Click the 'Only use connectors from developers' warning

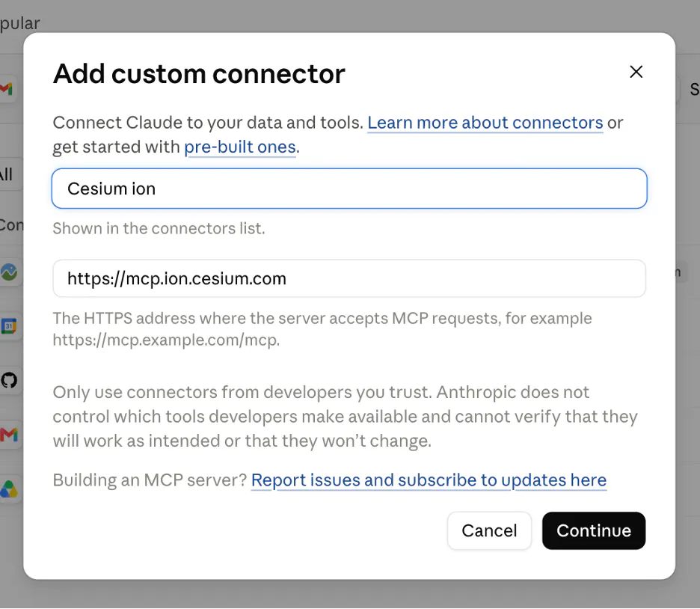[345, 416]
